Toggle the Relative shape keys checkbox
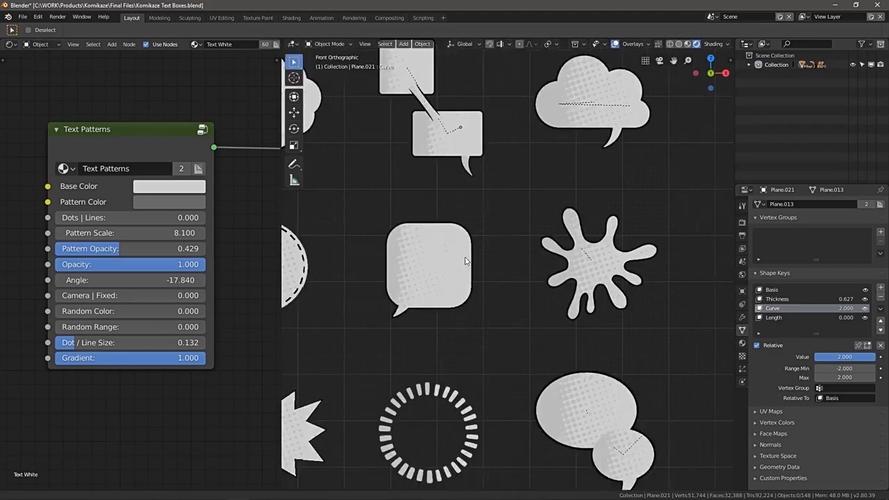This screenshot has width=889, height=500. pyautogui.click(x=757, y=345)
